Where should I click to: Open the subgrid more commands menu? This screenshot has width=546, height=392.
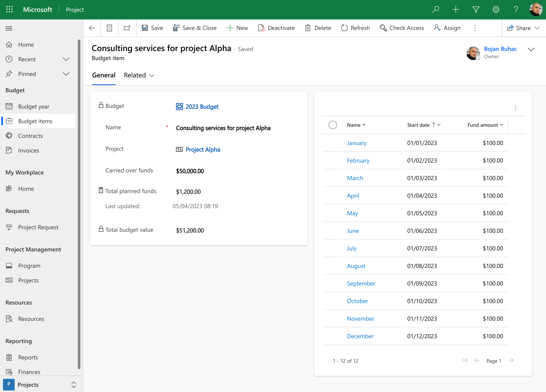(515, 108)
